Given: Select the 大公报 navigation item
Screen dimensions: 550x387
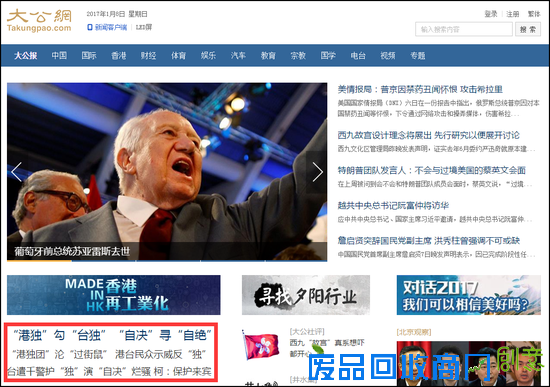Looking at the screenshot, I should pos(26,55).
